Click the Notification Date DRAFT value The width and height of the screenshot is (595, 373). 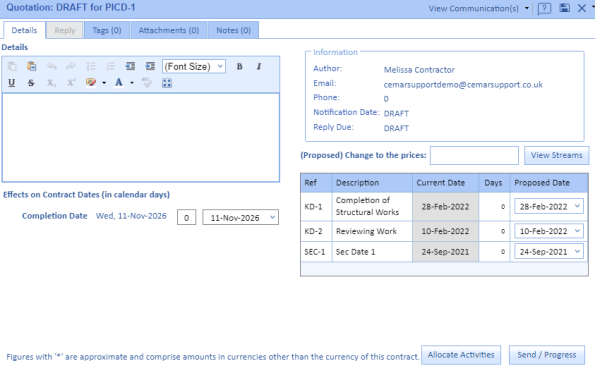pyautogui.click(x=396, y=113)
